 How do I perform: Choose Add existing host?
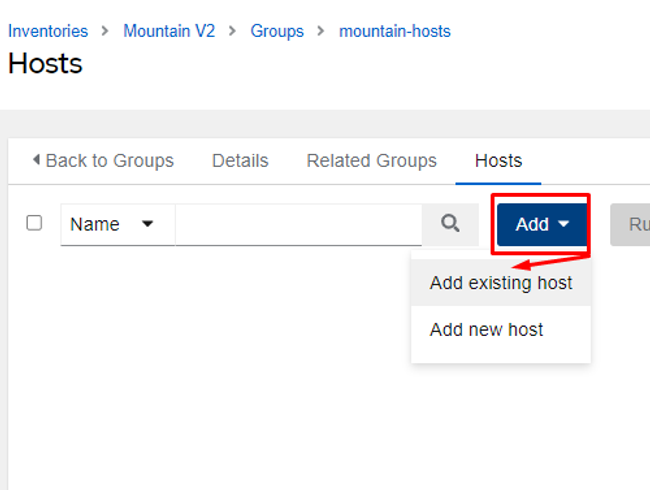click(x=501, y=283)
